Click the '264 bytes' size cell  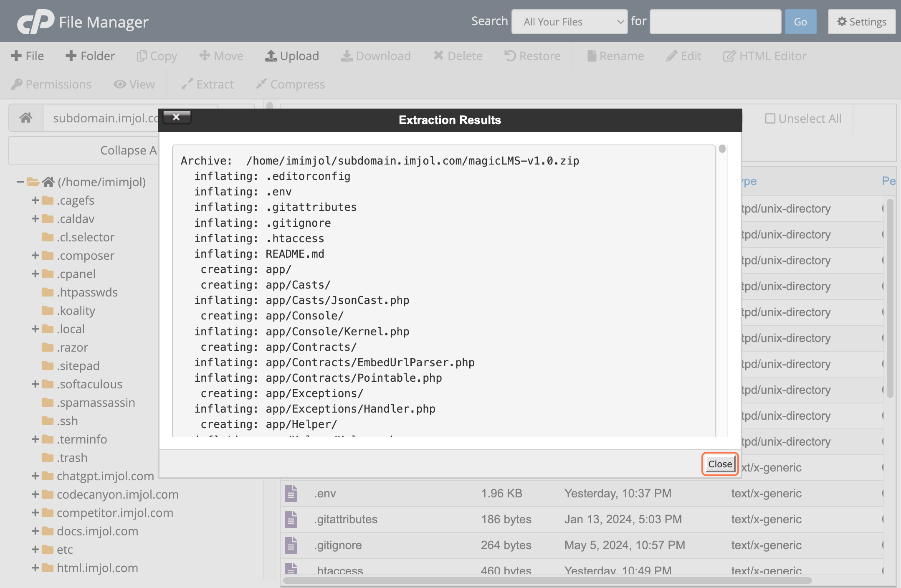coord(506,545)
